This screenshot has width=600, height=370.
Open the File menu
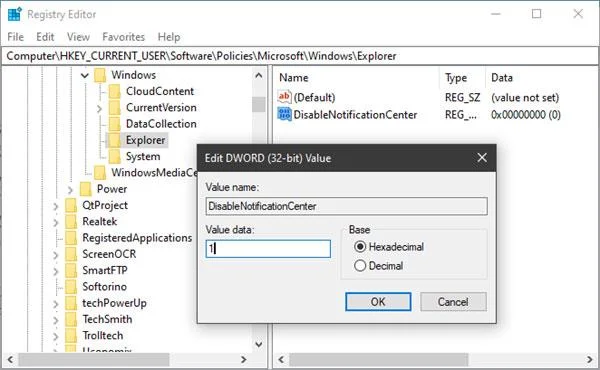(16, 37)
